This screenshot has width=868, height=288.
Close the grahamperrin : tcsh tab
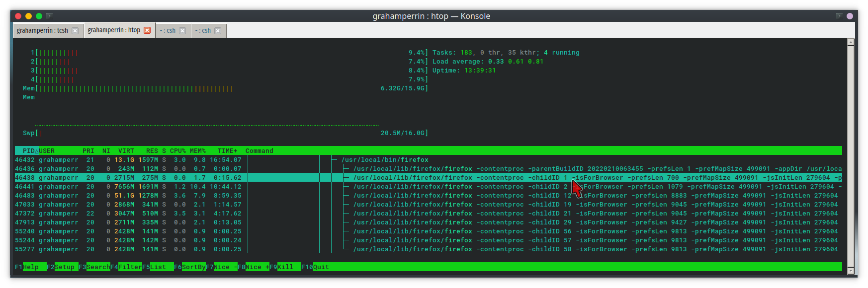[75, 31]
